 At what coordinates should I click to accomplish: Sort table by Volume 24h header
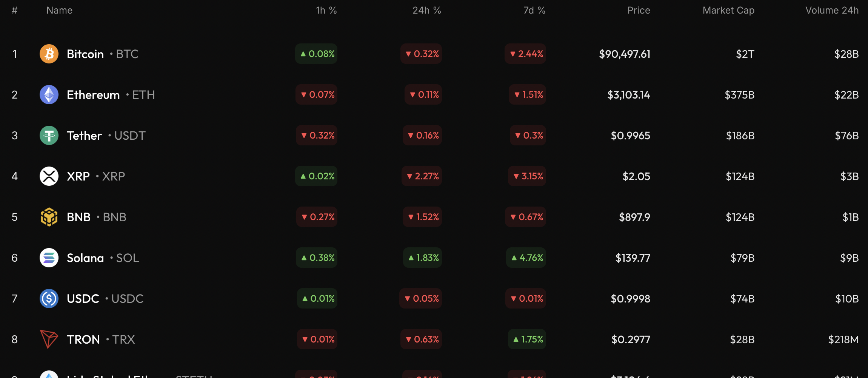(x=832, y=10)
